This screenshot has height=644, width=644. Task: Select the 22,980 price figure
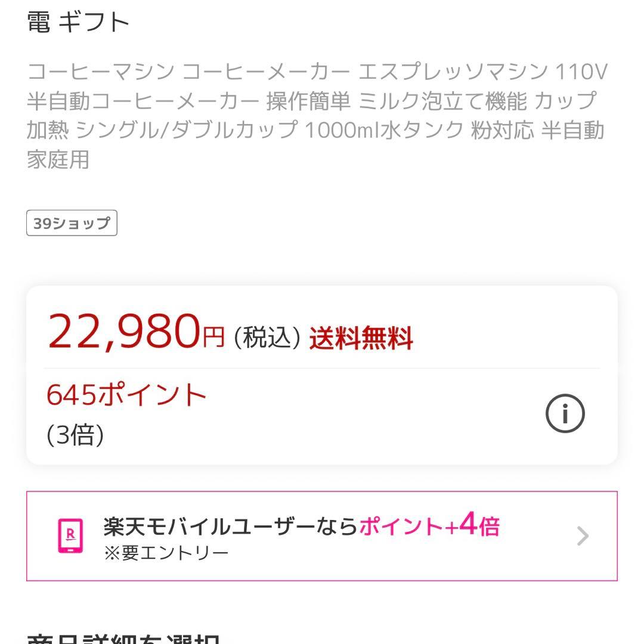pos(123,332)
